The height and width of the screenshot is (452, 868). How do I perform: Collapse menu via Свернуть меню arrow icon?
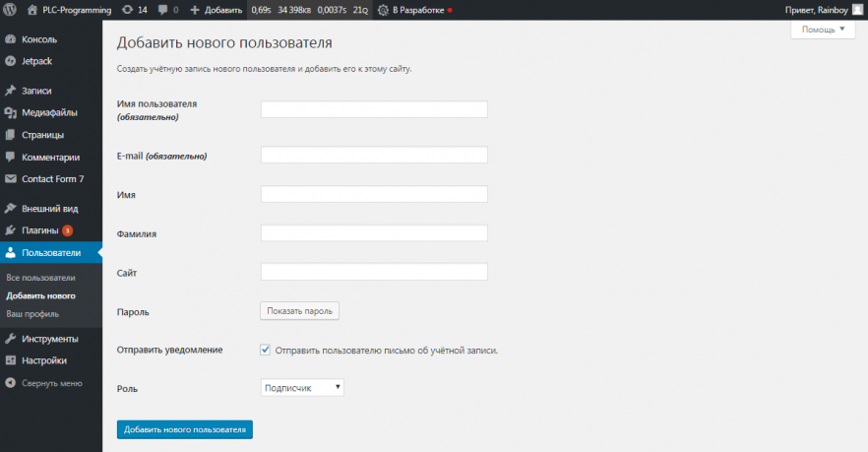(x=10, y=383)
